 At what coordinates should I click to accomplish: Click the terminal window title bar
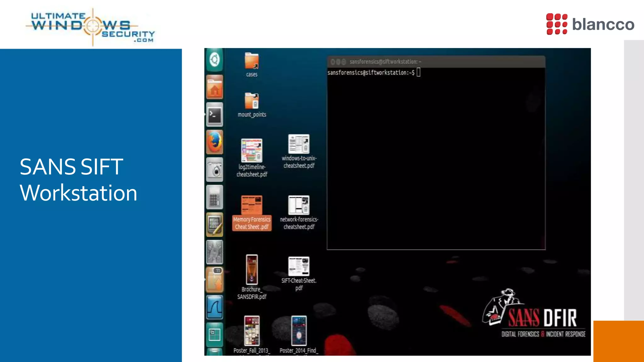[x=436, y=62]
